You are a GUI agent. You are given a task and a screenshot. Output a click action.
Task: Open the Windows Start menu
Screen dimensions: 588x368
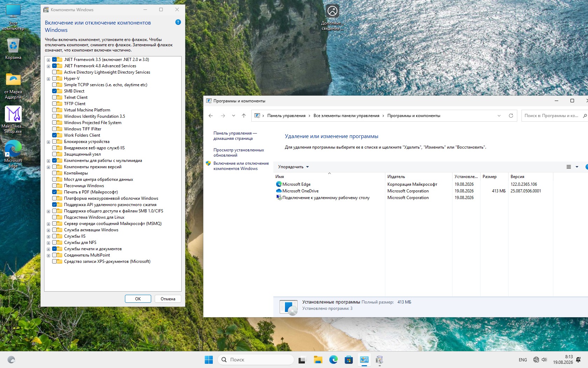click(209, 360)
